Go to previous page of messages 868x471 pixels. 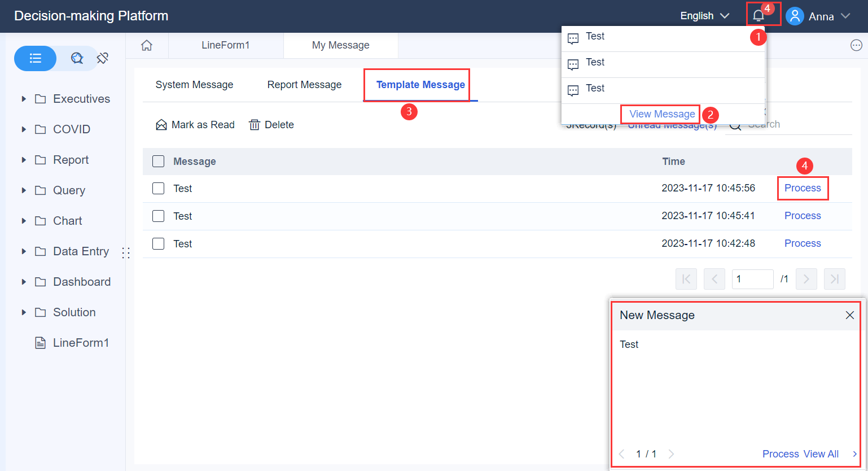coord(714,279)
